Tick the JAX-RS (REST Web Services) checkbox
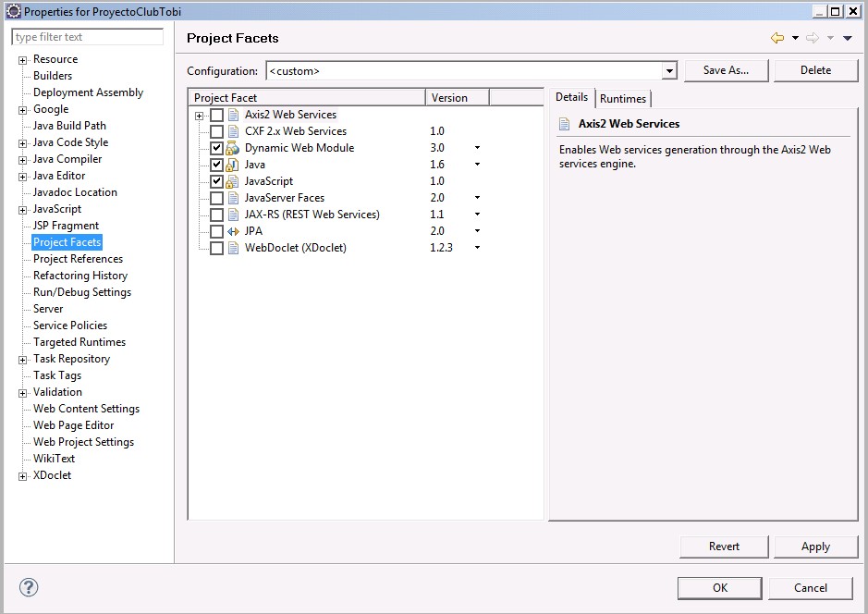 216,215
